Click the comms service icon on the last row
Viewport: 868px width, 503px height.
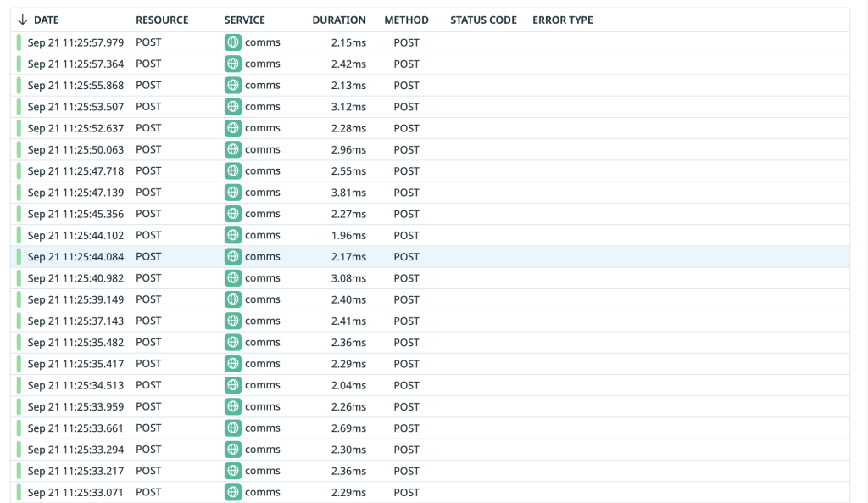232,492
